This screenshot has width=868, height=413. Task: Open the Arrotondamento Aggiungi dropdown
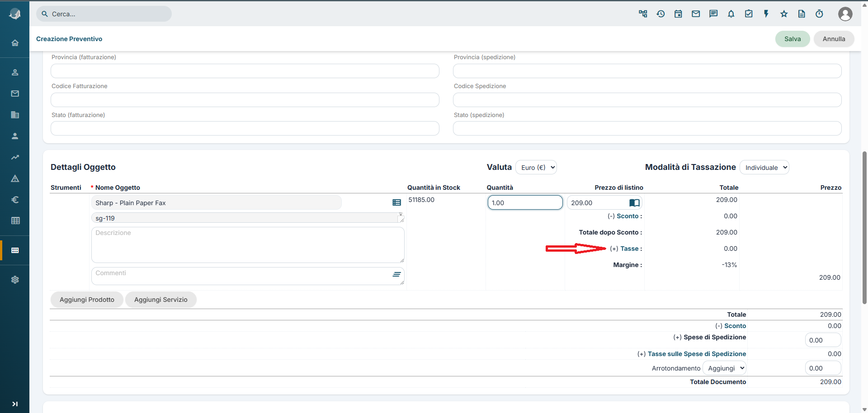pos(724,368)
